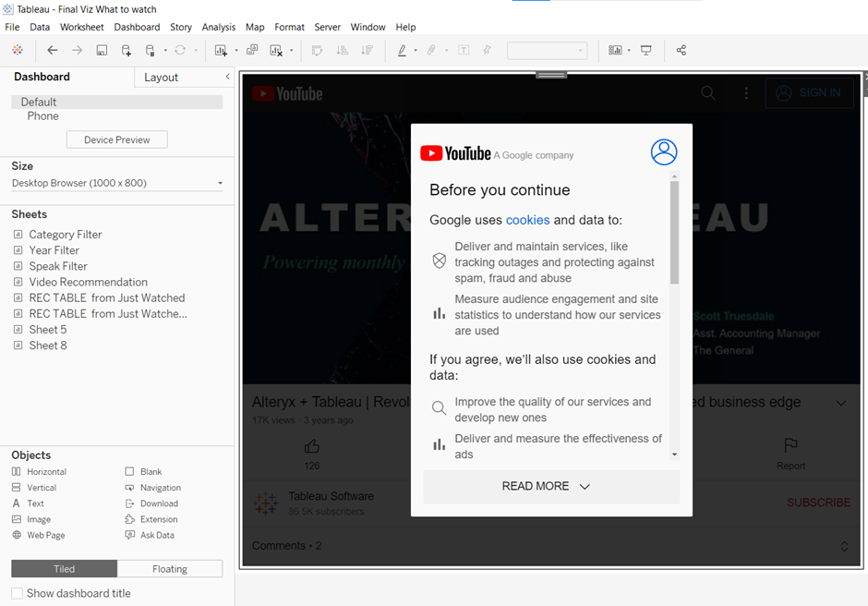
Task: Select the Tiled layout option
Action: coord(64,569)
